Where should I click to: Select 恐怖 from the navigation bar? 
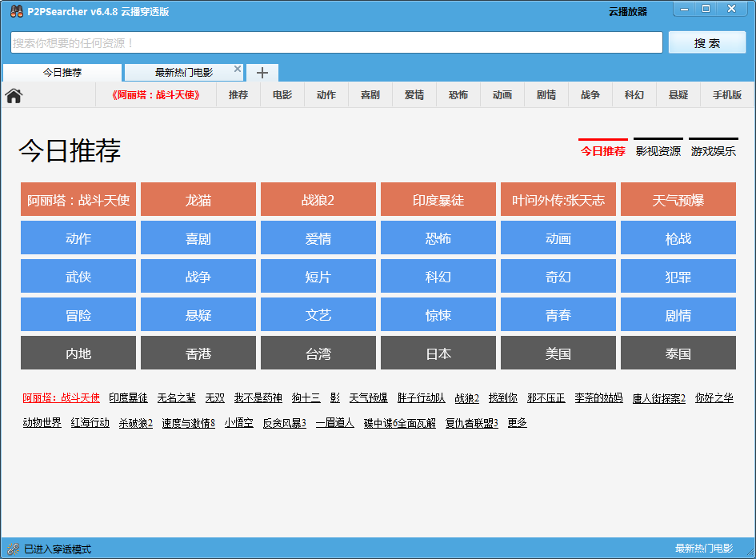click(x=458, y=94)
